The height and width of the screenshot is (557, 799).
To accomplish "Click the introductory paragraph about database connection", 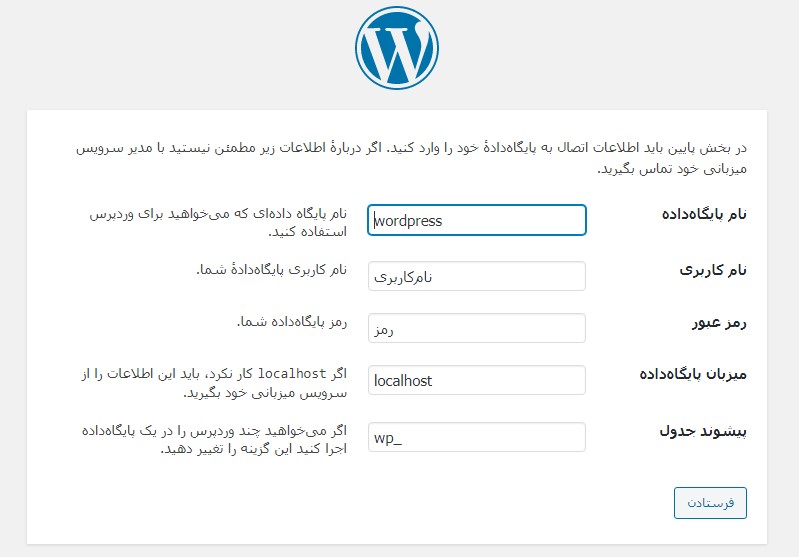I will coord(411,158).
